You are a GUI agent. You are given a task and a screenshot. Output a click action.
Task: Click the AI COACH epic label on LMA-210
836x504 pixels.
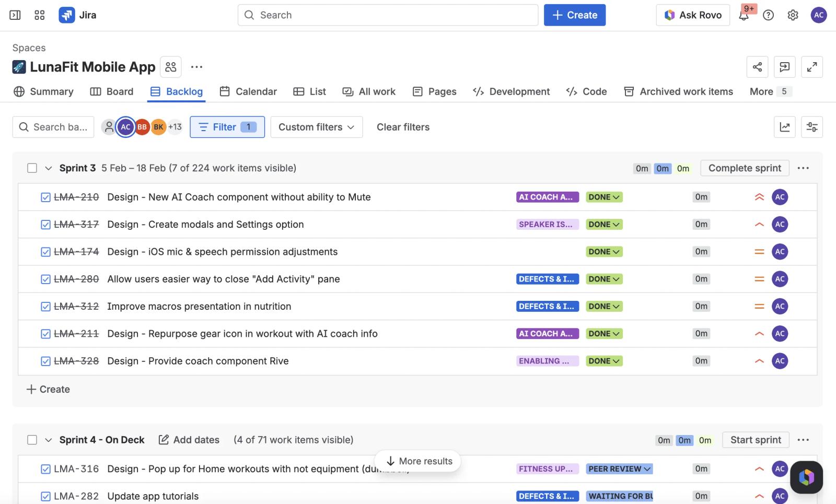(547, 197)
